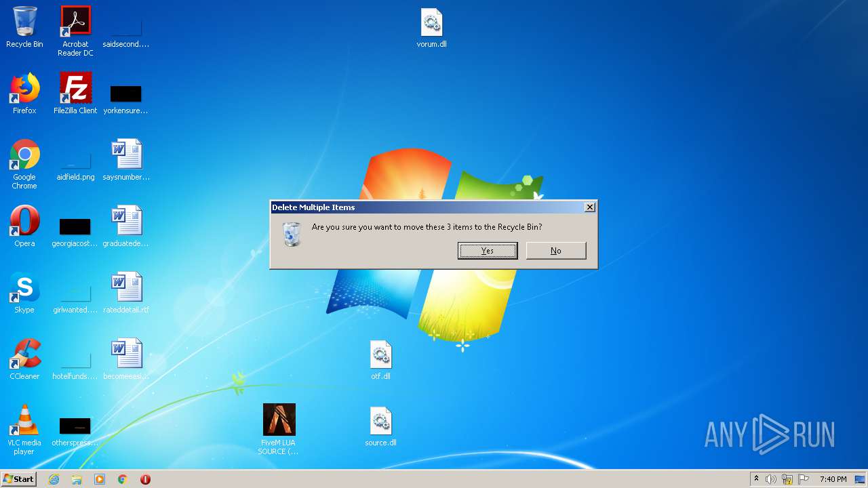This screenshot has width=868, height=488.
Task: Show hidden tray icons arrow
Action: [757, 479]
